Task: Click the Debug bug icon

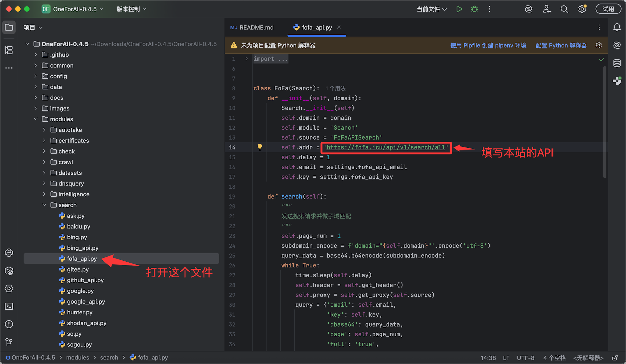Action: click(x=474, y=9)
